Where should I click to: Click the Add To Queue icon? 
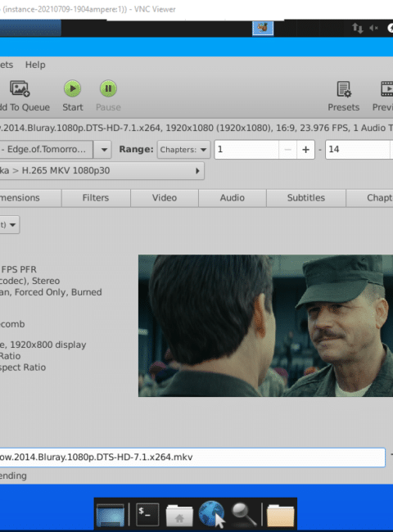click(20, 88)
